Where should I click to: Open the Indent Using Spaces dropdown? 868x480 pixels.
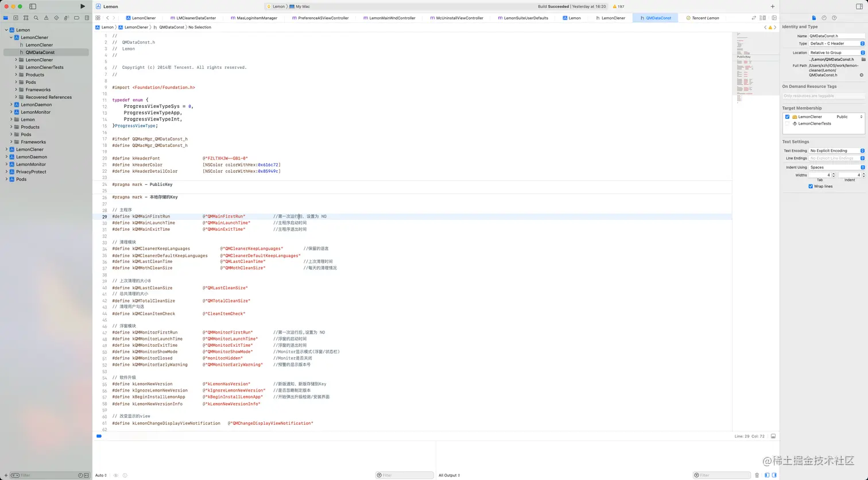837,167
